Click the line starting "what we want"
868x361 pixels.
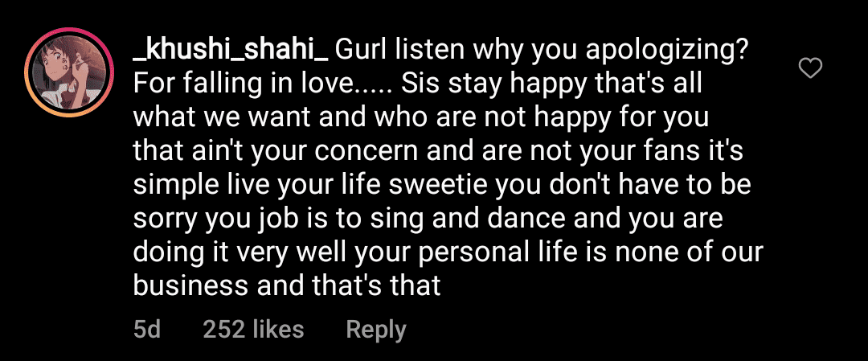click(x=421, y=117)
